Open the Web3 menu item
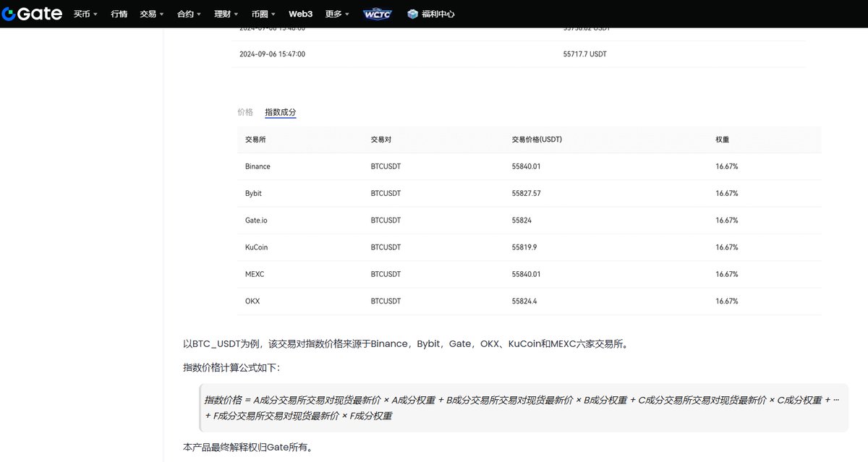This screenshot has width=868, height=462. point(300,14)
